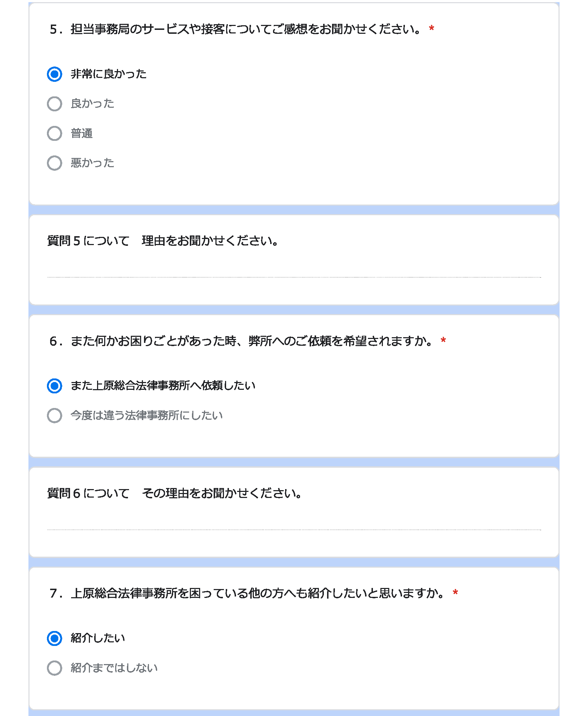Click the 非常に良かった label text
This screenshot has height=716, width=588.
tap(108, 74)
